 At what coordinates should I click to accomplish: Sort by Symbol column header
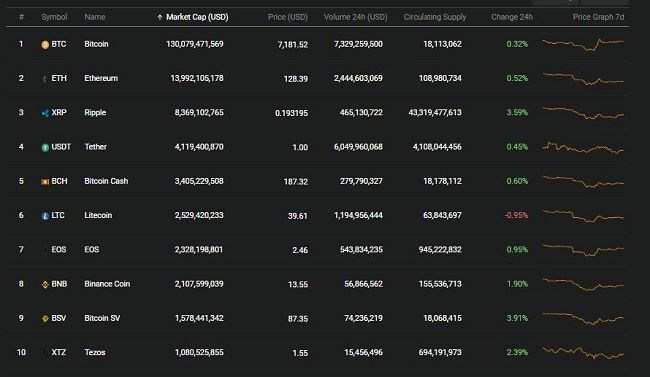pyautogui.click(x=54, y=17)
